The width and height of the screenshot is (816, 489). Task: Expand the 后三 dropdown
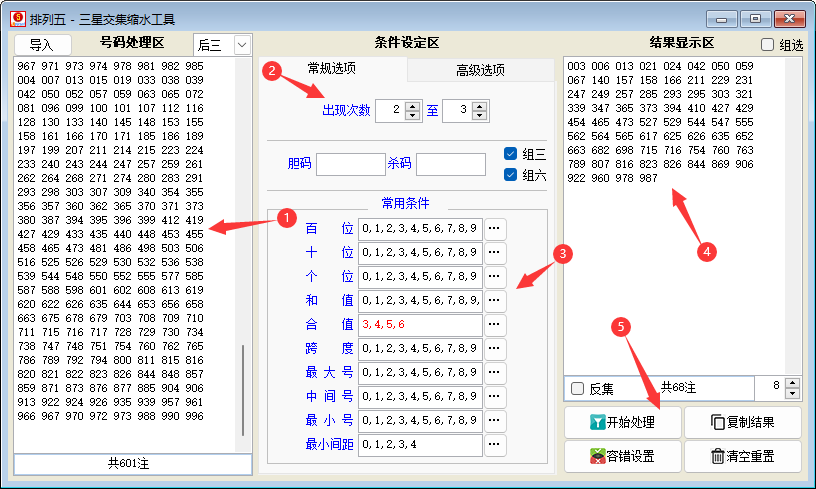pyautogui.click(x=241, y=44)
